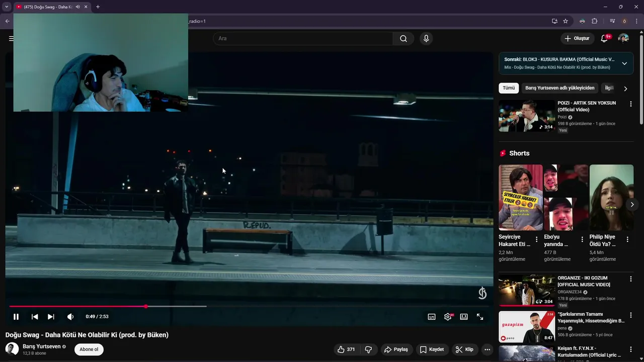Open install/cast icon in address bar

click(x=554, y=21)
